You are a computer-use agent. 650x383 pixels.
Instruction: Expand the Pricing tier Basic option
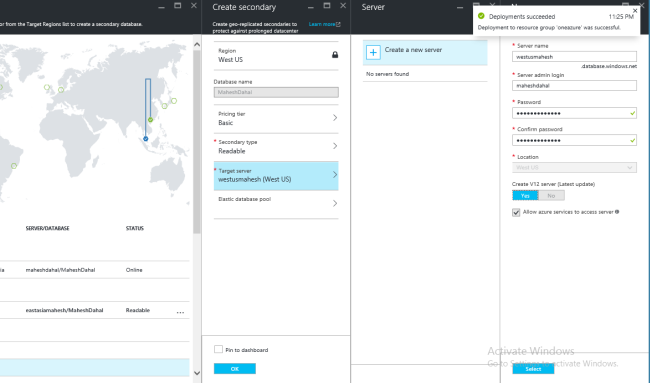click(276, 119)
